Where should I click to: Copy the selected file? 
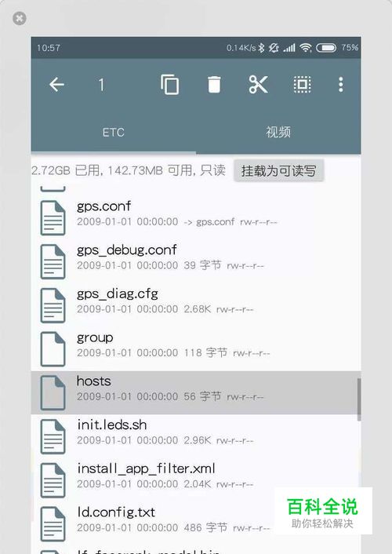point(170,85)
